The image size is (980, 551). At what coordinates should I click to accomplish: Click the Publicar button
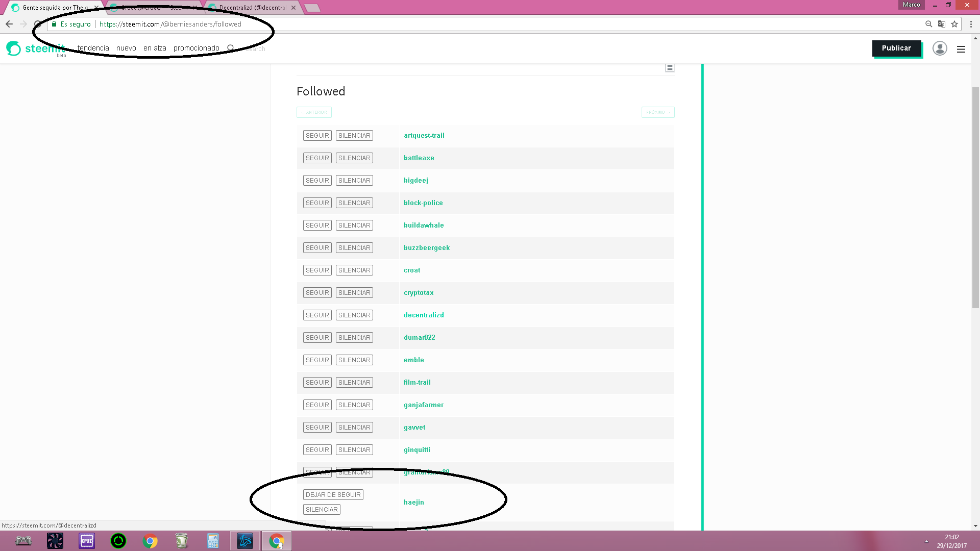pyautogui.click(x=896, y=48)
